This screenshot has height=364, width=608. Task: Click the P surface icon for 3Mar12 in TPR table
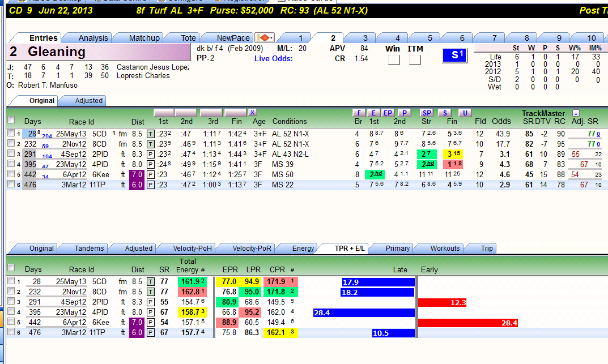click(x=151, y=332)
